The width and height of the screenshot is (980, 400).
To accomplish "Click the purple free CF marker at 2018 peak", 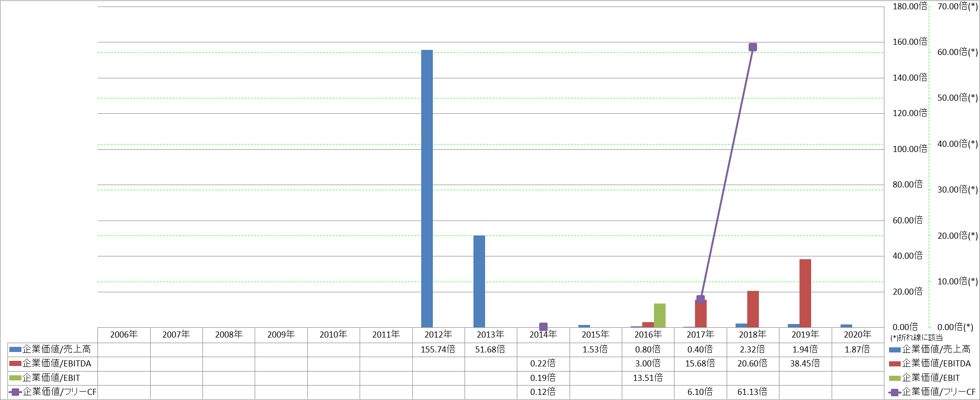I will [x=753, y=47].
